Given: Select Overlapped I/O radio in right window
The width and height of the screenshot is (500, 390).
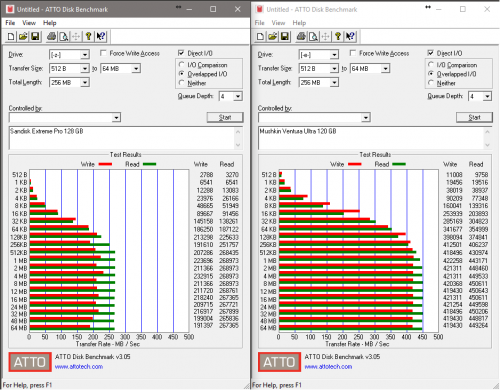Looking at the screenshot, I should (431, 73).
